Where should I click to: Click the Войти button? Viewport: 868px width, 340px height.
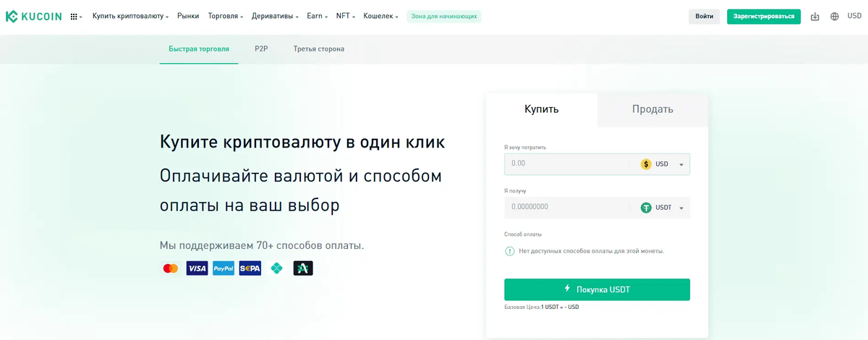pos(704,16)
